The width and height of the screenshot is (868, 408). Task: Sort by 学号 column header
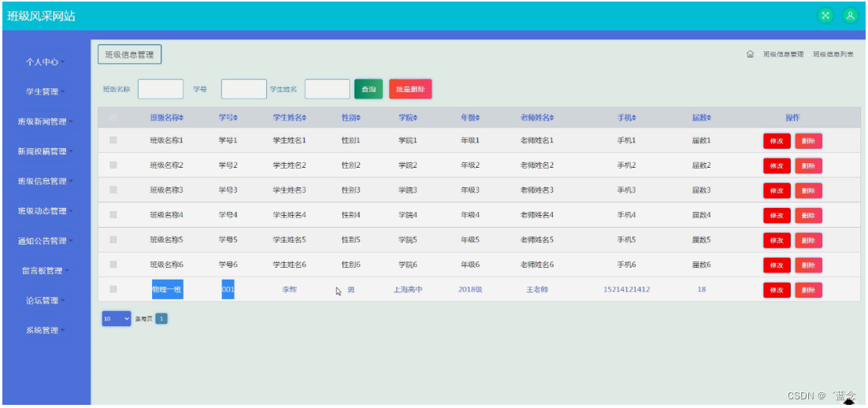(x=228, y=118)
